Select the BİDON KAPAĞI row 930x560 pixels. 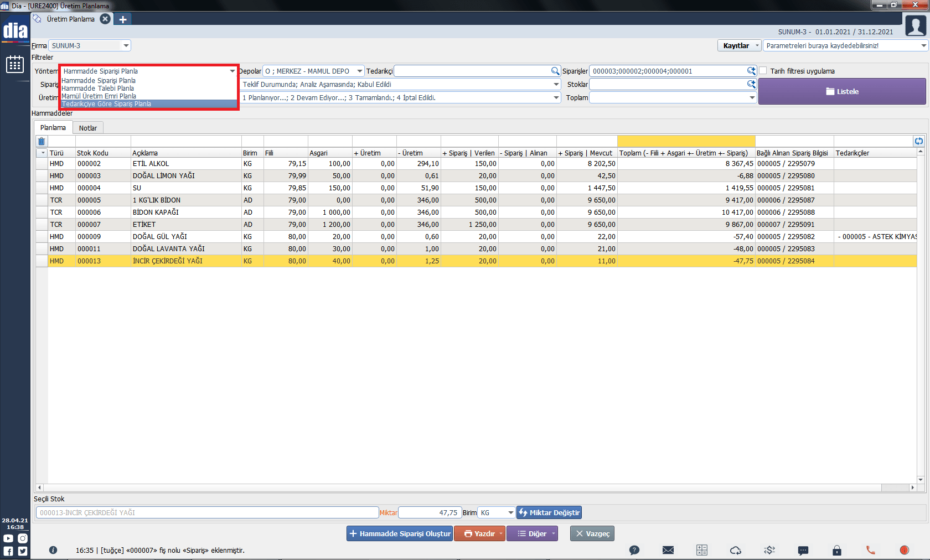476,212
